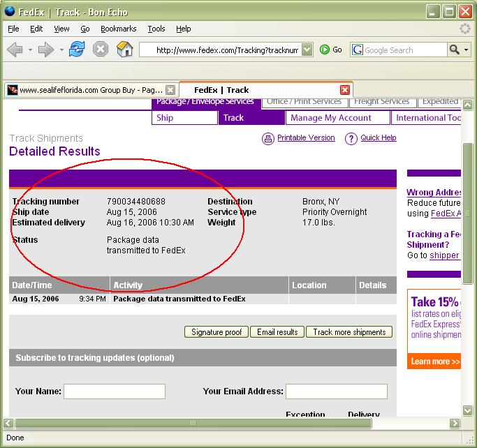Open the Quick Help link
This screenshot has height=448, width=477.
[x=379, y=137]
